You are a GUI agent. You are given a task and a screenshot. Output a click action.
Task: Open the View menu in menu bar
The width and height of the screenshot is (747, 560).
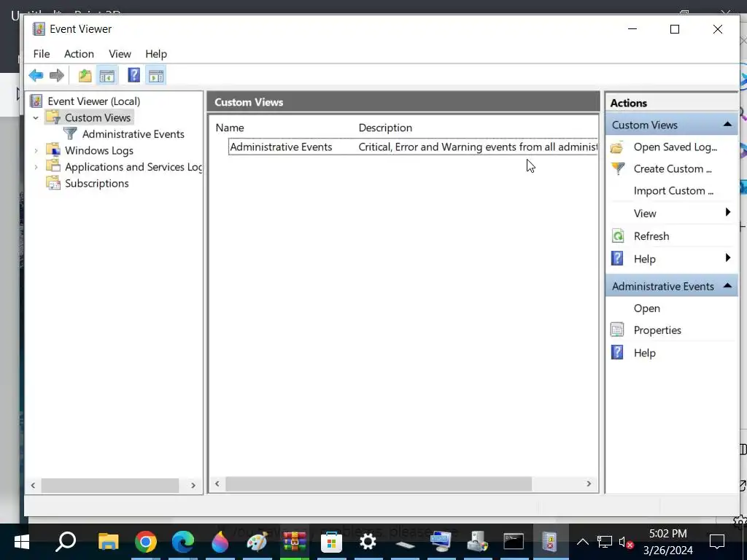[x=120, y=54]
